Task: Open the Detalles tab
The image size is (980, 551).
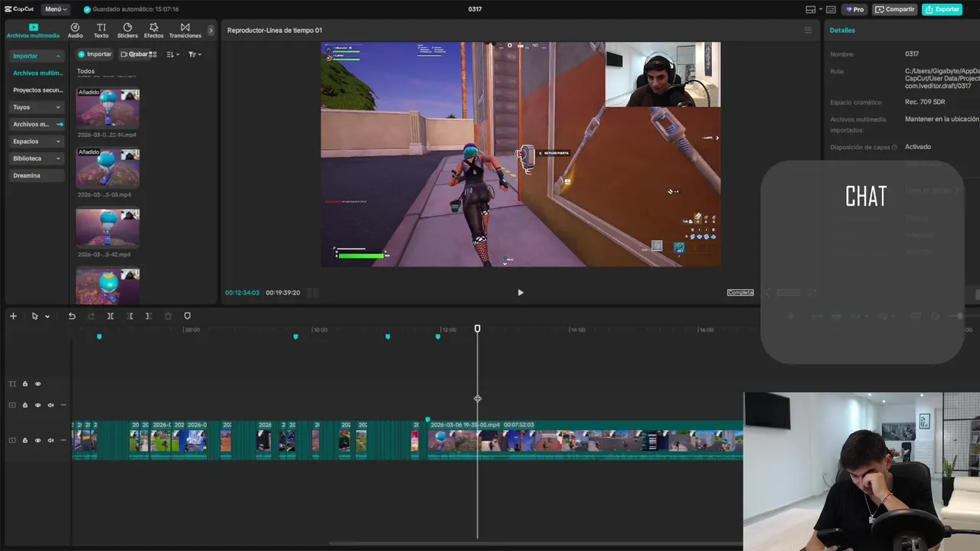Action: click(x=842, y=31)
